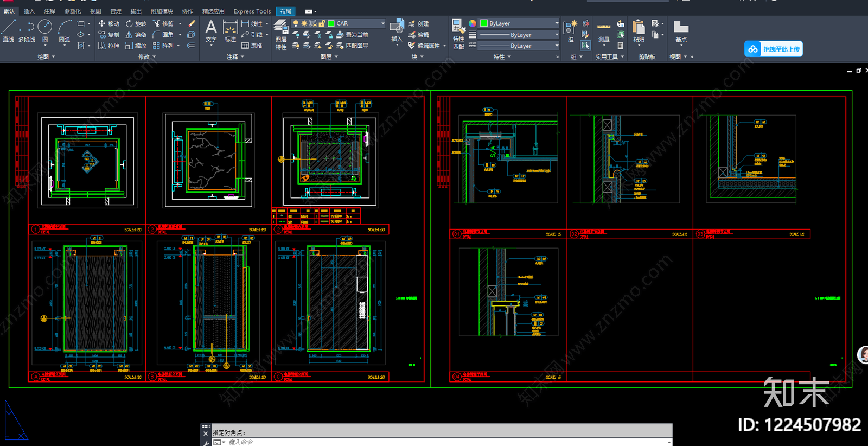Click the 拖拽至此上传 upload button

pos(774,49)
